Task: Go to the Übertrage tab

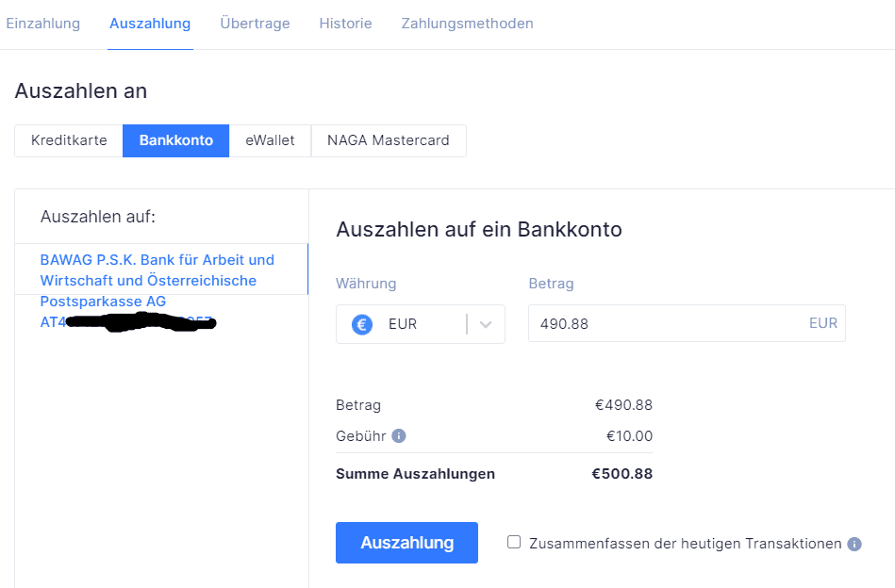Action: 255,24
